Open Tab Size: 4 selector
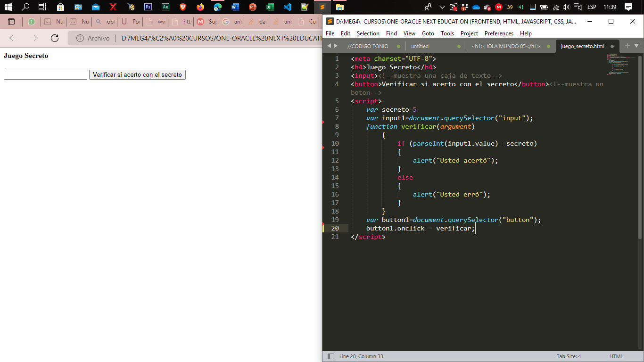Viewport: 644px width, 362px height. tap(569, 356)
